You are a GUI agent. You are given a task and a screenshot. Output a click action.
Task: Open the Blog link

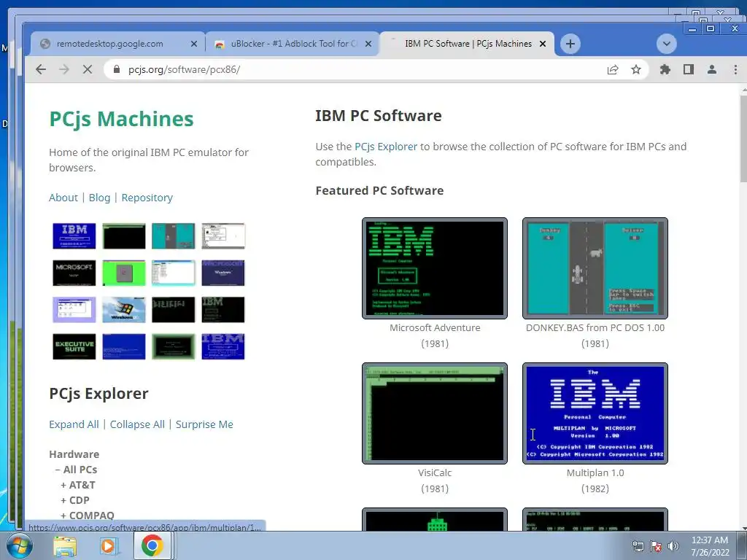(x=99, y=198)
